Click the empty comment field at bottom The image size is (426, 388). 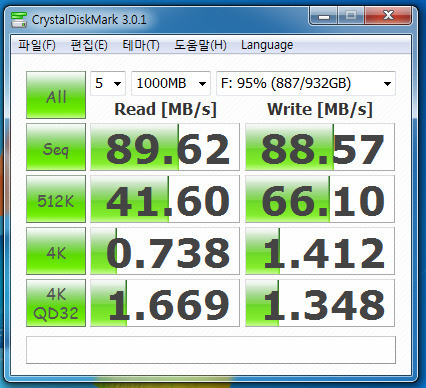[x=211, y=350]
